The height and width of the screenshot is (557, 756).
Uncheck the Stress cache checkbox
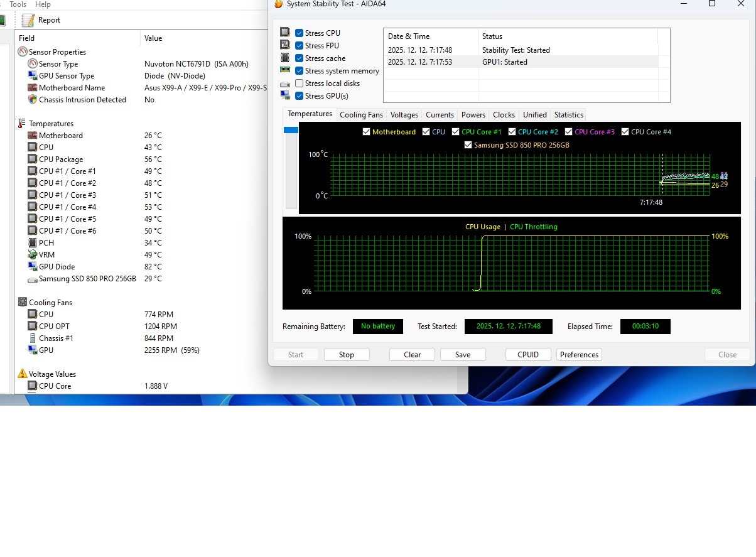300,58
